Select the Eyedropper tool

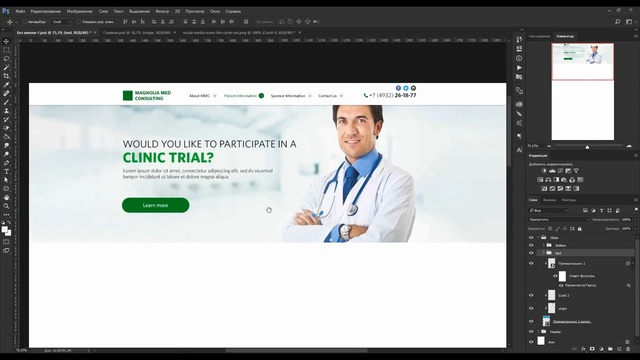[6, 84]
